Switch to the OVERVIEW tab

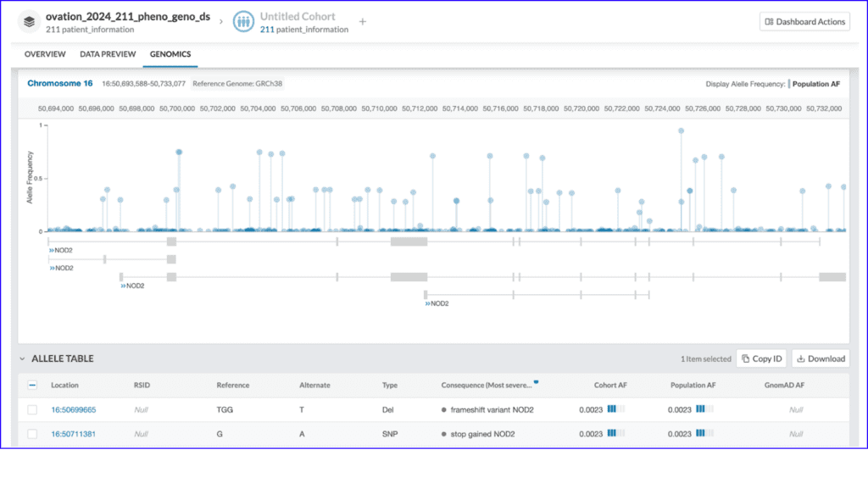coord(45,54)
